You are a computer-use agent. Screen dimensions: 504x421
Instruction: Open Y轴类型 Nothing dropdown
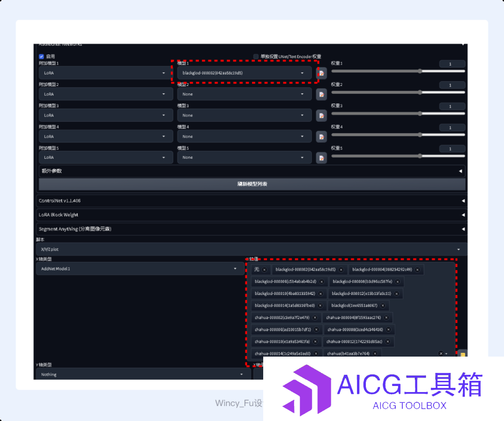[x=143, y=374]
